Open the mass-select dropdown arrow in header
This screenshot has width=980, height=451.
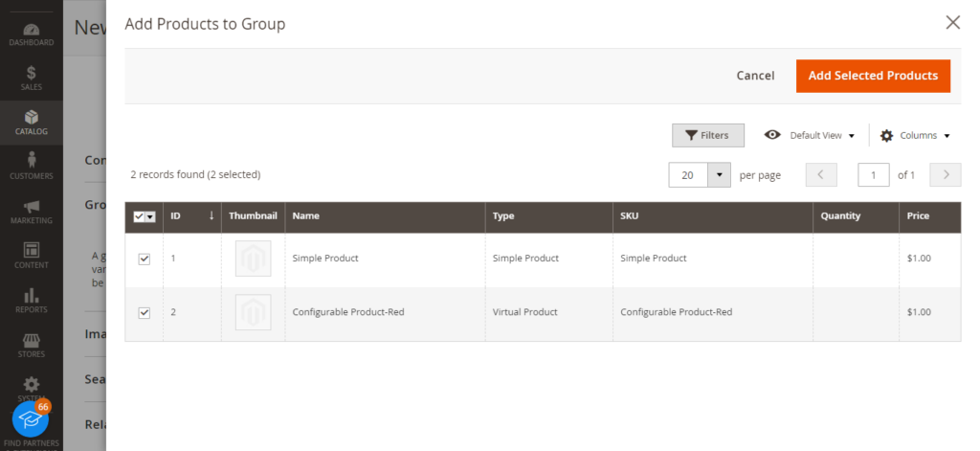pos(150,216)
